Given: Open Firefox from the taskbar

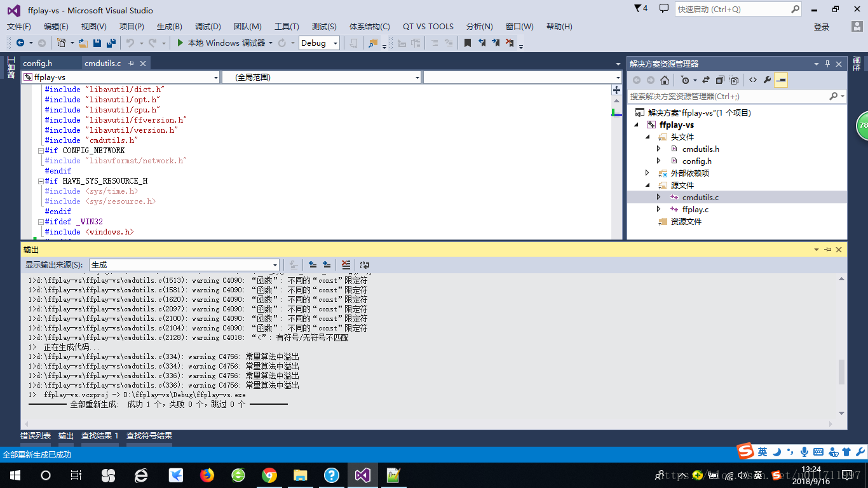Looking at the screenshot, I should click(x=207, y=475).
